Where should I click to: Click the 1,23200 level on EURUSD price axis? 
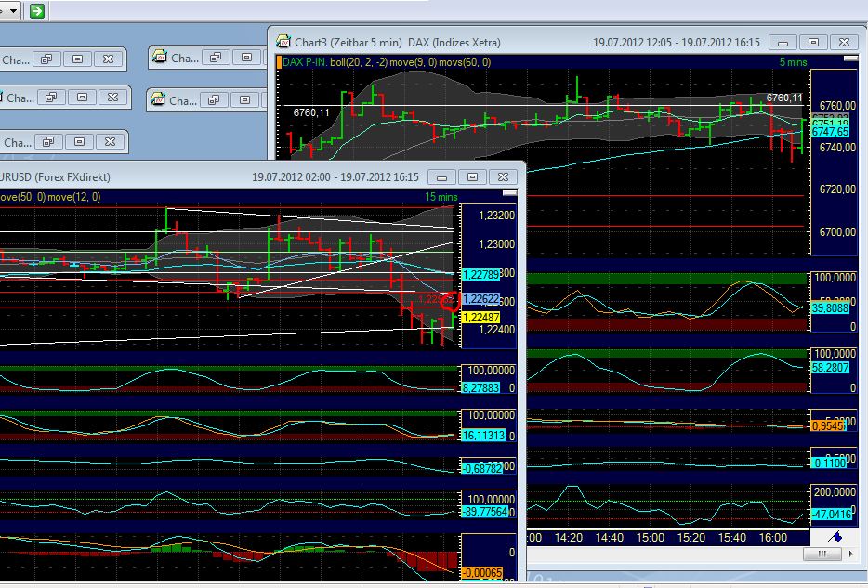(496, 216)
